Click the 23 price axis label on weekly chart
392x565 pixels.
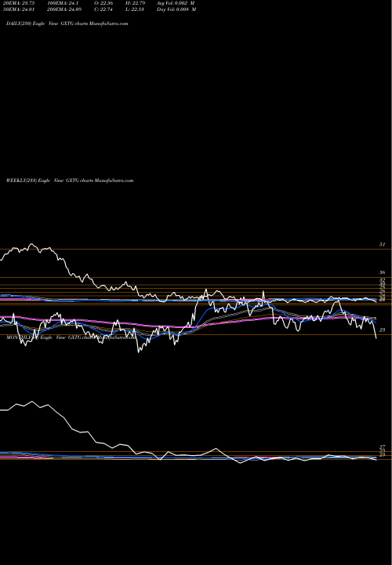point(383,330)
